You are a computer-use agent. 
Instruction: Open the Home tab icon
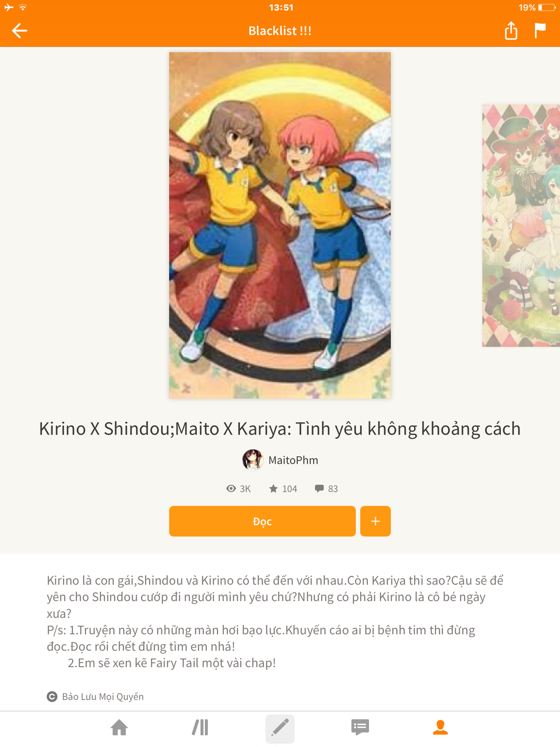[119, 728]
